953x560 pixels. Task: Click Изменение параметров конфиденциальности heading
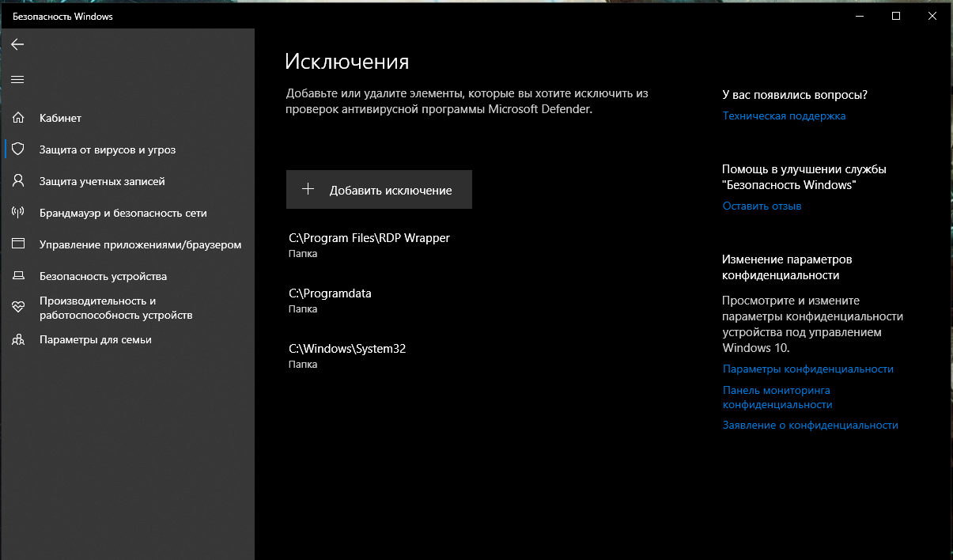pos(787,267)
